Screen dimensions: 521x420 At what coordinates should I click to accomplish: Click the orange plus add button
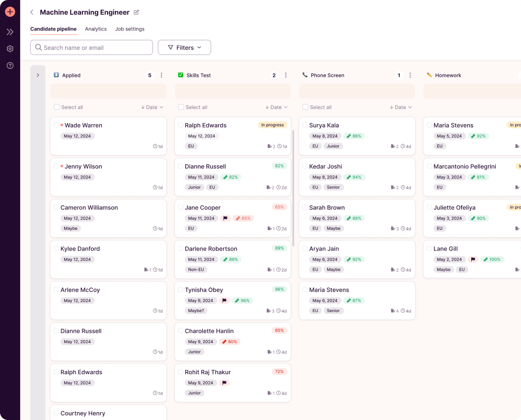coord(10,12)
